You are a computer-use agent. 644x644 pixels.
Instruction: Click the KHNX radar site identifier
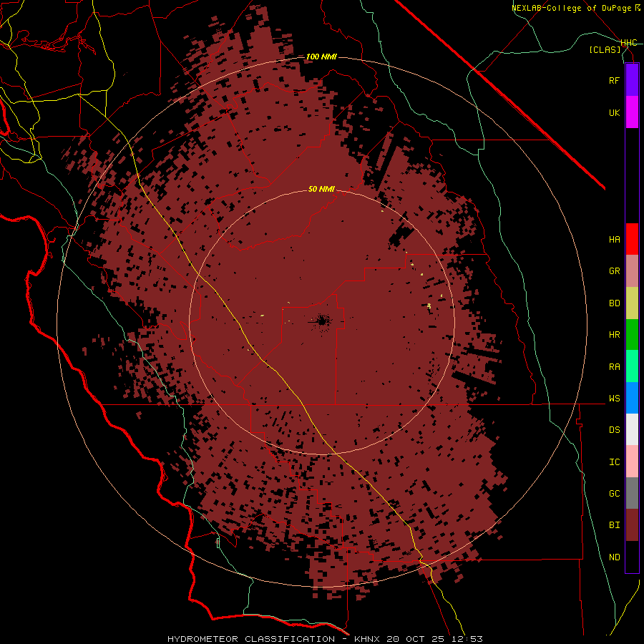[x=367, y=639]
